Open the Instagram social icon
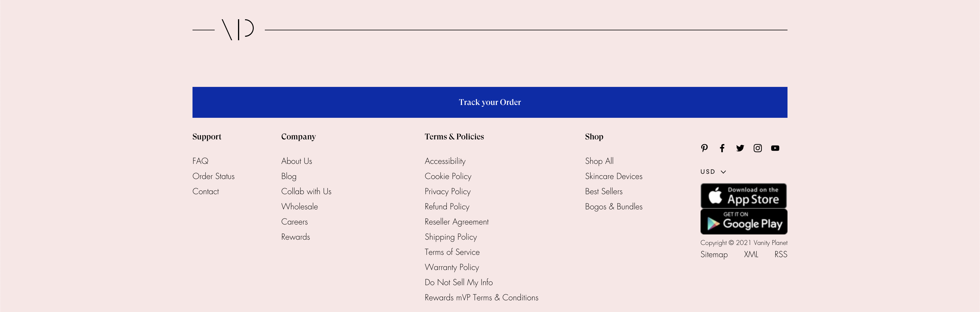The height and width of the screenshot is (312, 980). click(x=757, y=148)
